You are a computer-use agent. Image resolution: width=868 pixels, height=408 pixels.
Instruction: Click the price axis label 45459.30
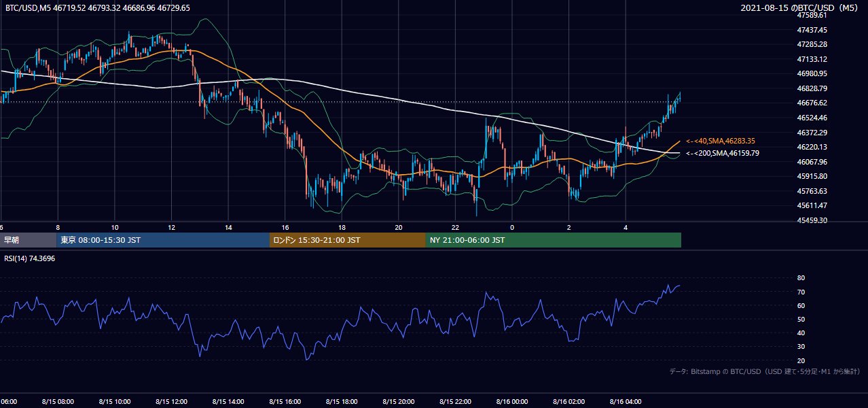(812, 220)
